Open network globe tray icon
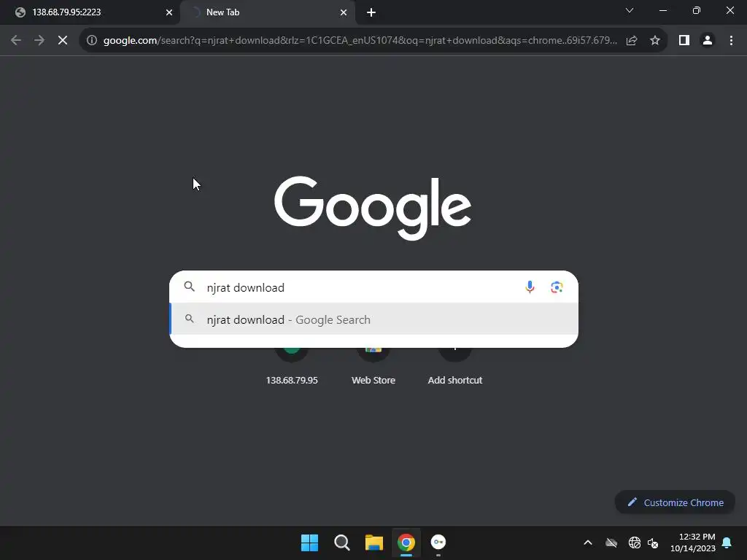The height and width of the screenshot is (560, 747). (634, 542)
